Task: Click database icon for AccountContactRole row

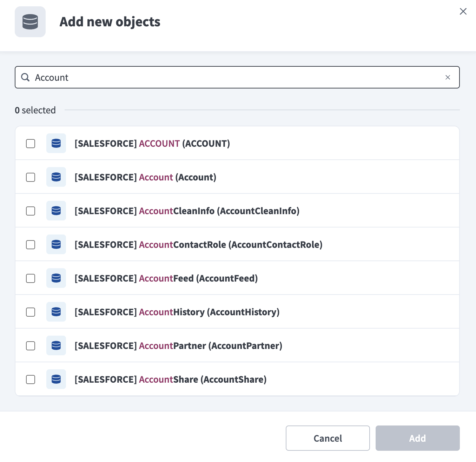Action: [56, 244]
